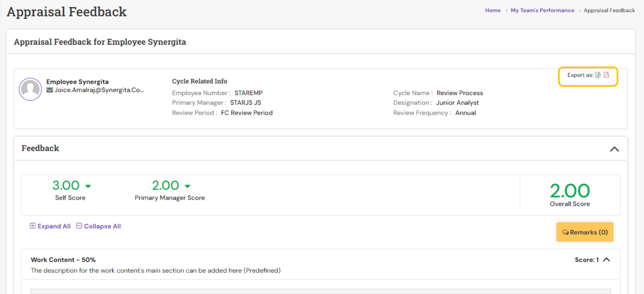Open the Remarks (0) button
This screenshot has height=294, width=644.
point(585,232)
